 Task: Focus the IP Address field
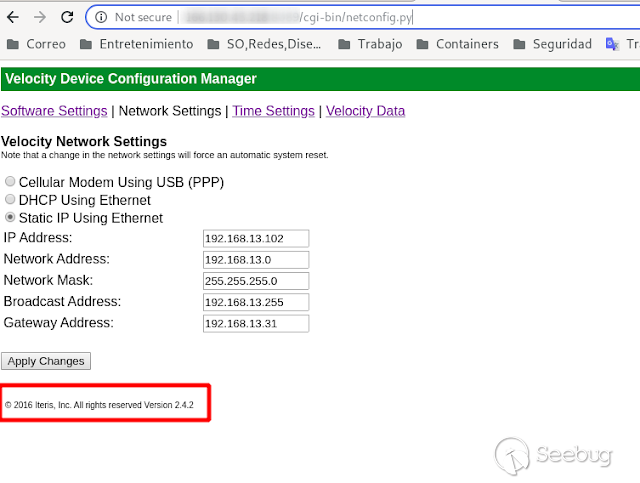pyautogui.click(x=256, y=238)
